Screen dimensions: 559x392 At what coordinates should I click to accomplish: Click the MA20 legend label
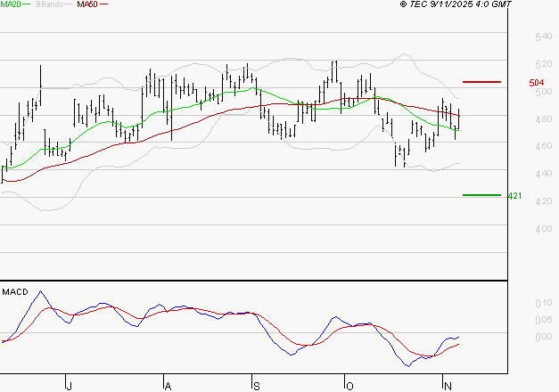click(11, 4)
